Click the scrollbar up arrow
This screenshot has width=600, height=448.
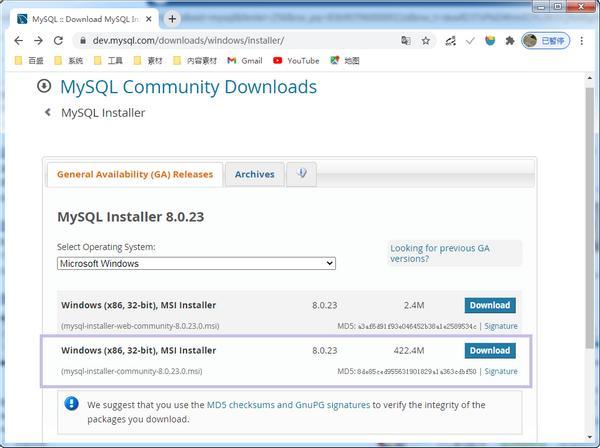589,78
